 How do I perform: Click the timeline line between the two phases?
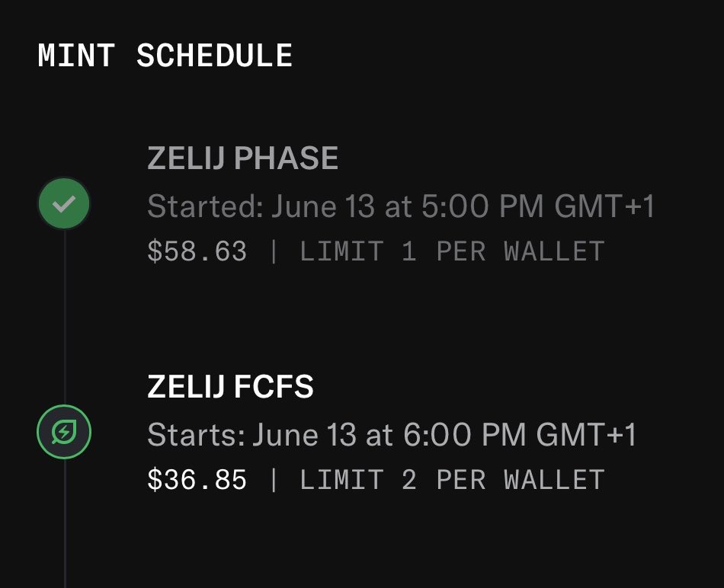pos(65,318)
